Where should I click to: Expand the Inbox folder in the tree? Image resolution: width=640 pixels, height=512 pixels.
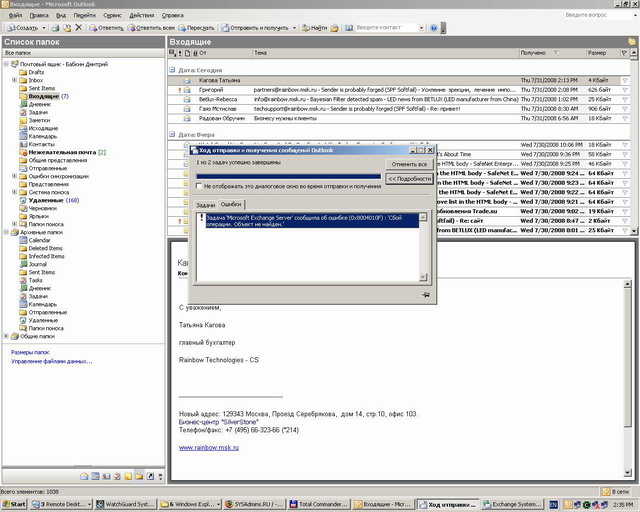[x=14, y=80]
